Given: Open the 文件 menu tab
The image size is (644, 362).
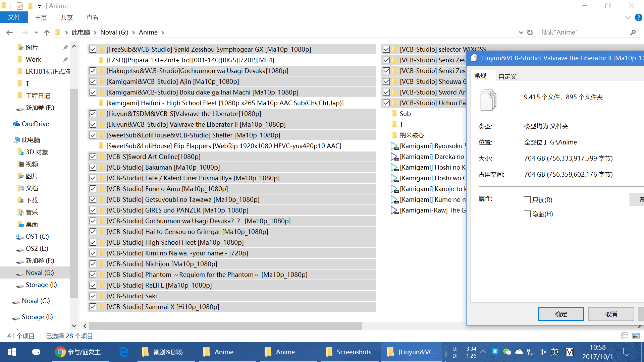Looking at the screenshot, I should tap(14, 17).
